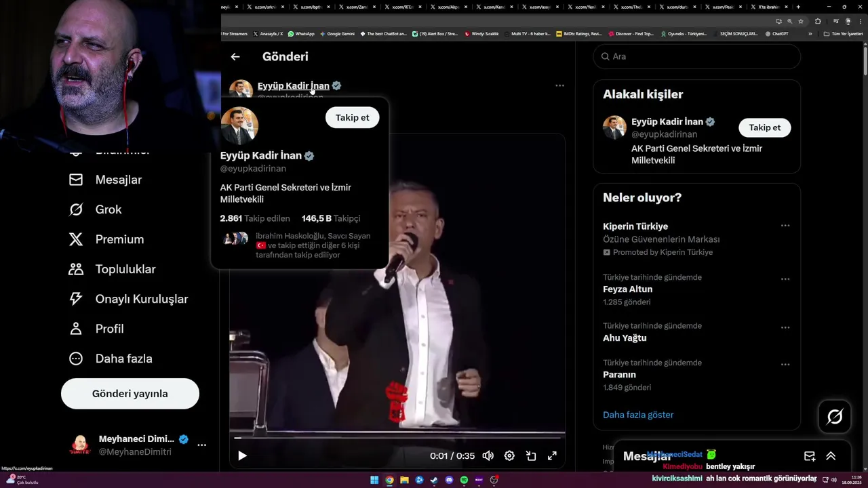Open the browser extensions puzzle icon
The width and height of the screenshot is (868, 488).
click(x=818, y=21)
